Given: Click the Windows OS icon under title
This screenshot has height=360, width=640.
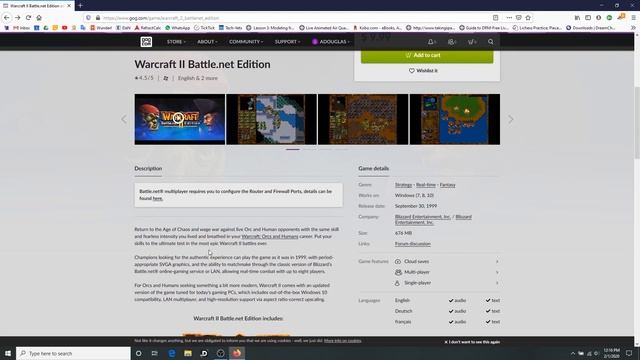Looking at the screenshot, I should [166, 78].
